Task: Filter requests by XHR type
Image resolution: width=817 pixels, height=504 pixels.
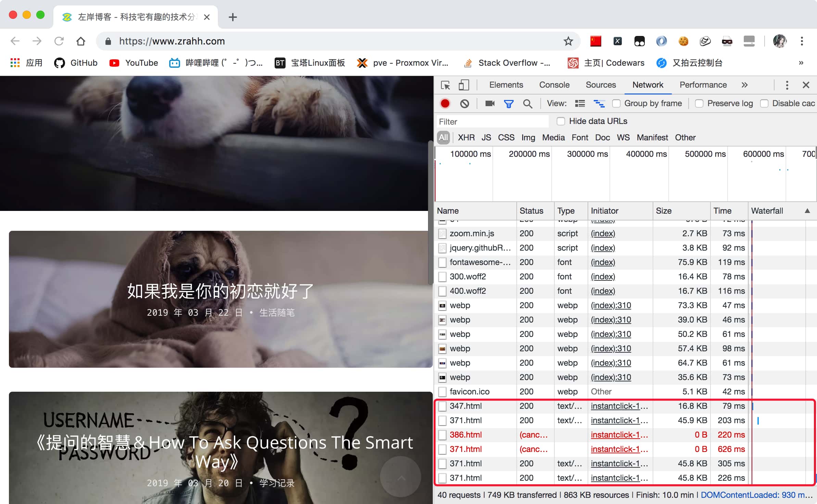Action: 466,138
